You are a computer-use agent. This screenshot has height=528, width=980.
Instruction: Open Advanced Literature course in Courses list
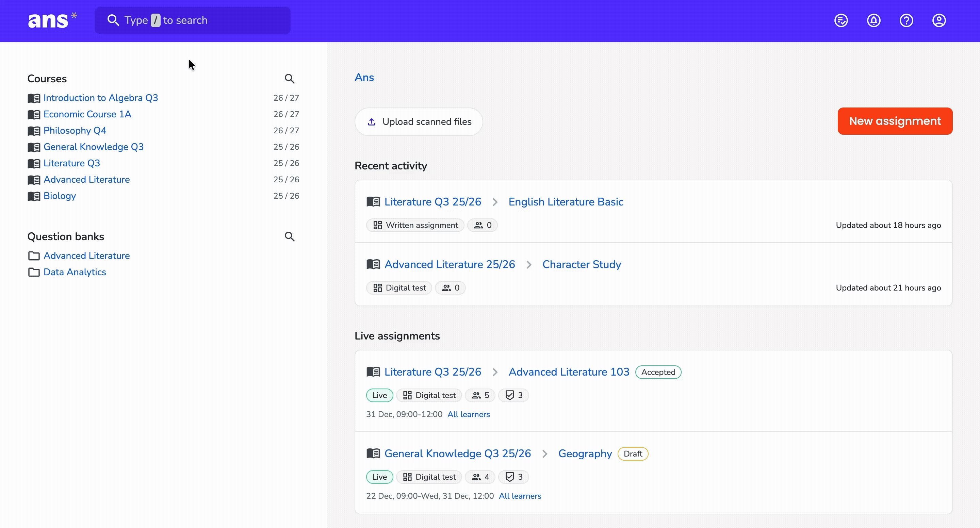[87, 180]
